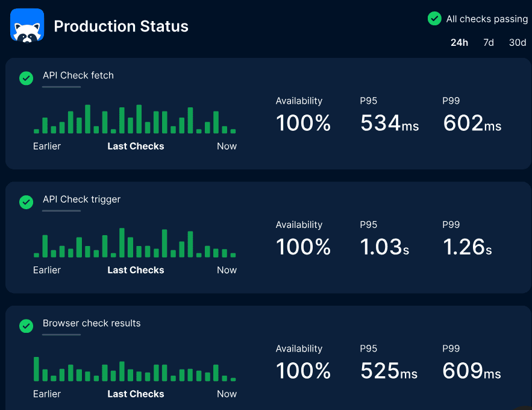532x410 pixels.
Task: Click Last Checks label under Browser check results
Action: pyautogui.click(x=136, y=394)
